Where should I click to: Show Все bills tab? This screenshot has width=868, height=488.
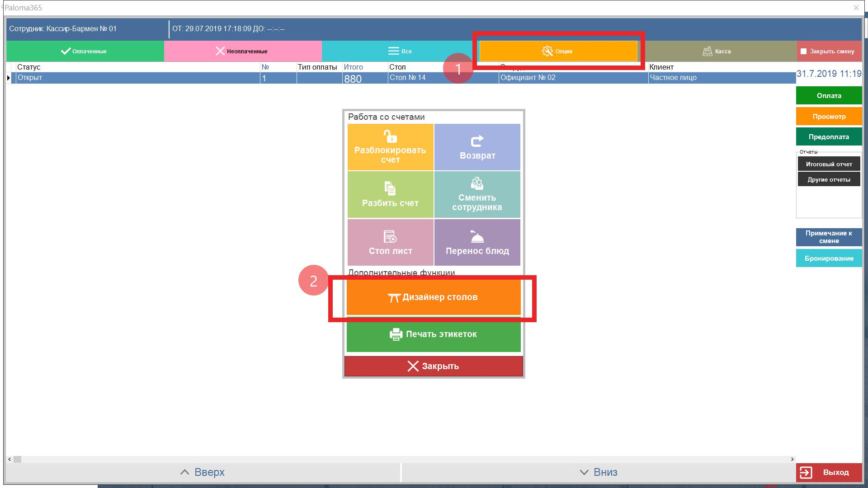(x=400, y=51)
